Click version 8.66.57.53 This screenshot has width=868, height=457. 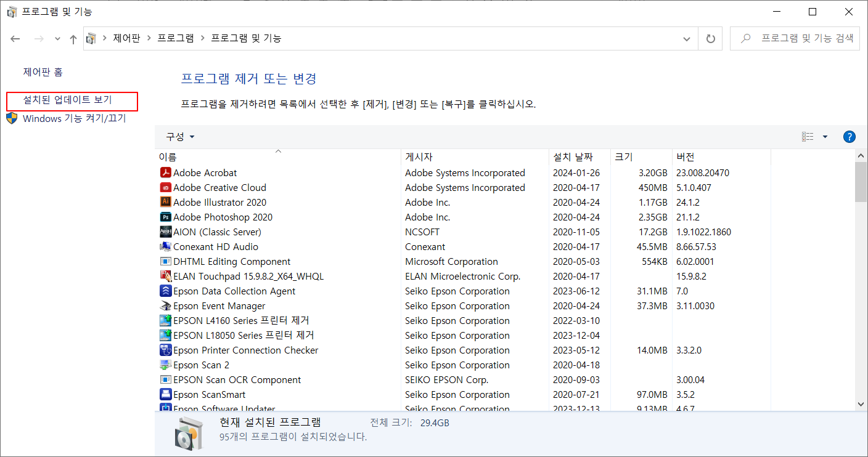[x=696, y=247]
